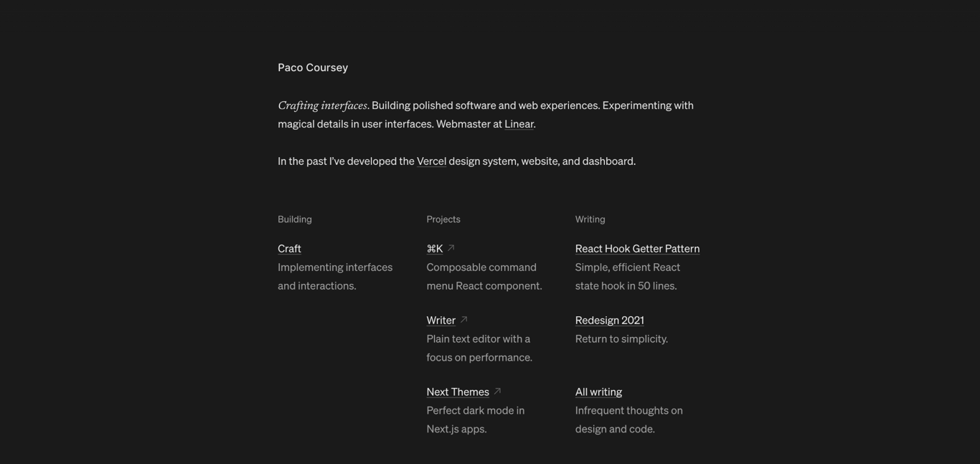Screen dimensions: 980x464
Task: Click the Writing section heading
Action: click(590, 219)
